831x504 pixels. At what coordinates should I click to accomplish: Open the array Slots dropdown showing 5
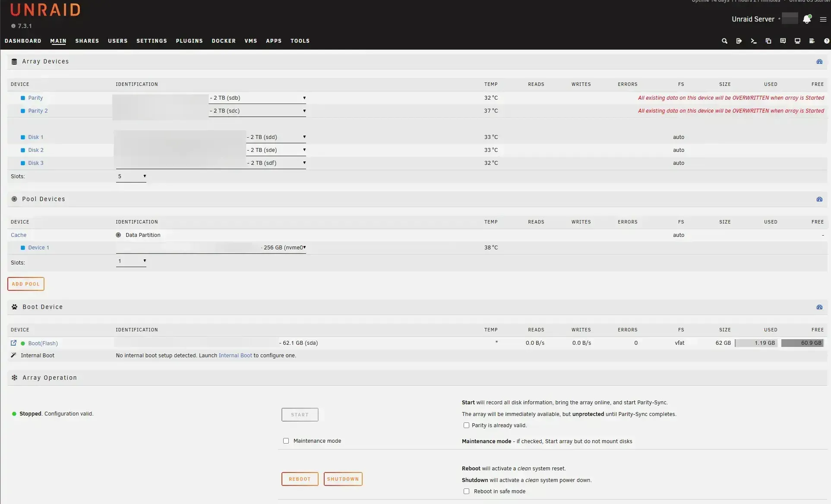pos(131,176)
